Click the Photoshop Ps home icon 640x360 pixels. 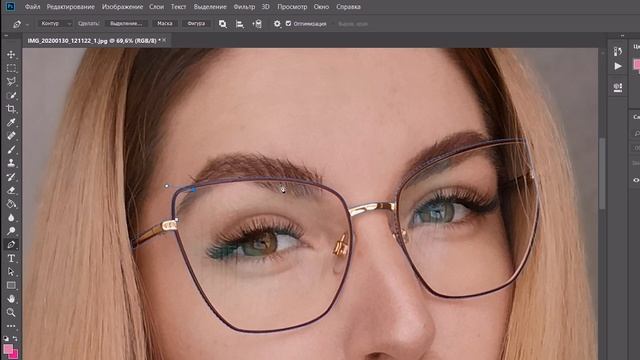click(10, 7)
